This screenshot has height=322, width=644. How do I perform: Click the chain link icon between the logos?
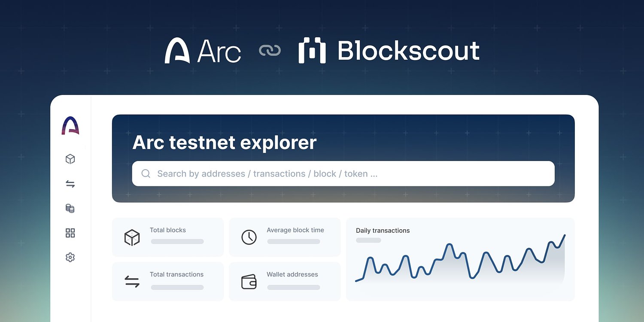pos(270,50)
